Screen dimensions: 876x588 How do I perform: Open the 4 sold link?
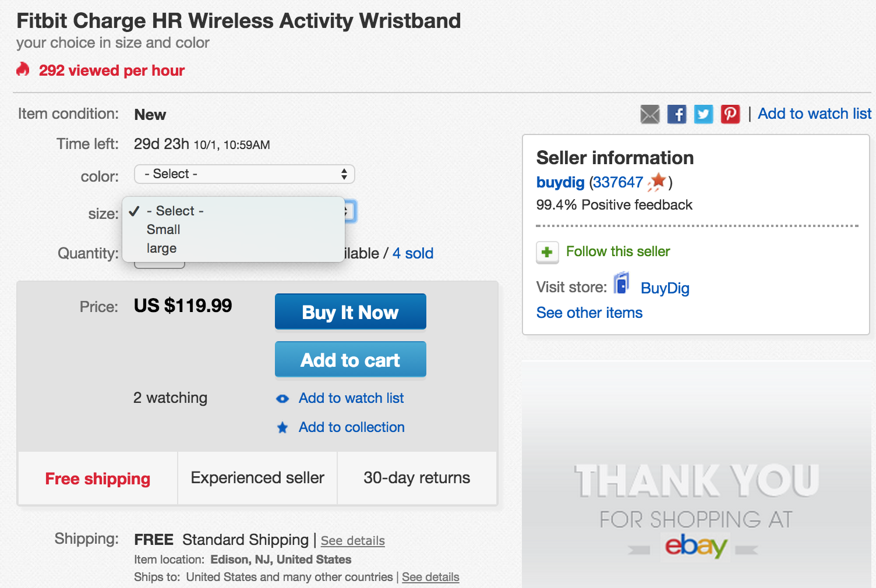[413, 253]
